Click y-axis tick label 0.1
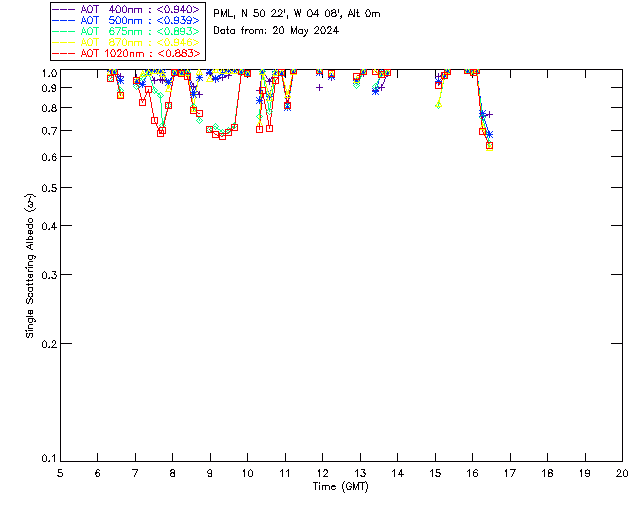This screenshot has height=512, width=640. point(49,459)
